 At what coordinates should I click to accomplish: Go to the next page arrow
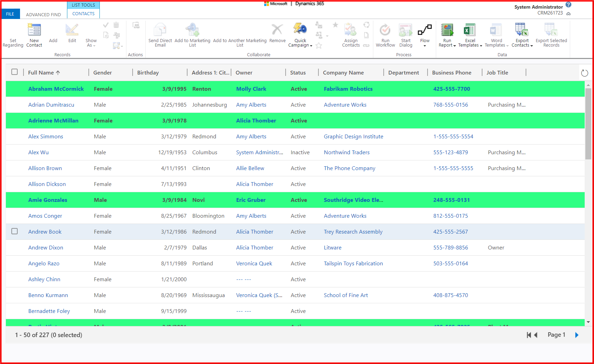tap(577, 335)
